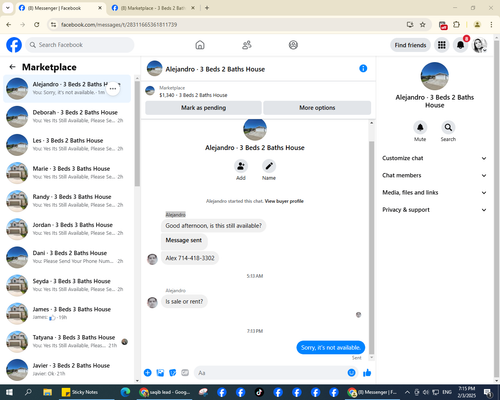This screenshot has width=500, height=400.
Task: Add people to the chat
Action: point(241,166)
